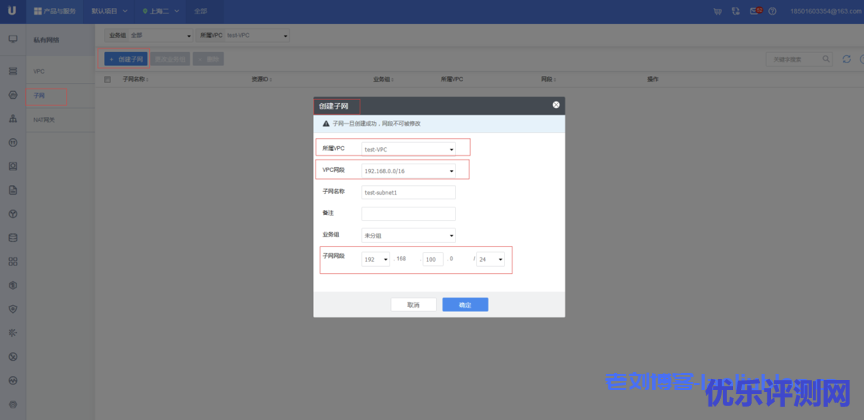Viewport: 864px width, 420px height.
Task: Click the 所属VPC column header
Action: tap(452, 79)
